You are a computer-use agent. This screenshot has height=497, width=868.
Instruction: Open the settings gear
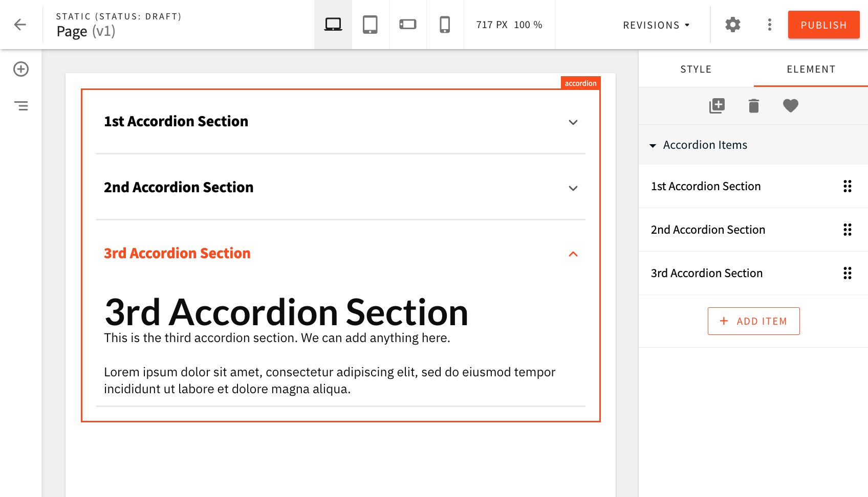point(732,24)
